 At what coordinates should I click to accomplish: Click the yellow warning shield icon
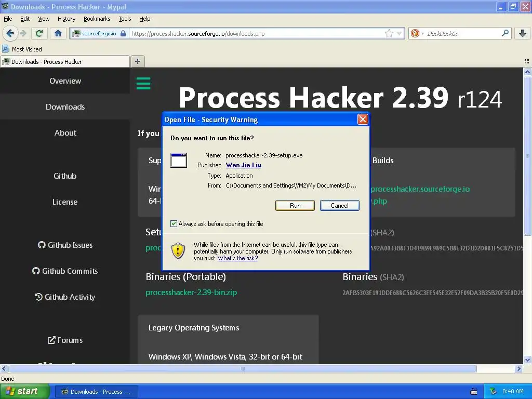178,250
